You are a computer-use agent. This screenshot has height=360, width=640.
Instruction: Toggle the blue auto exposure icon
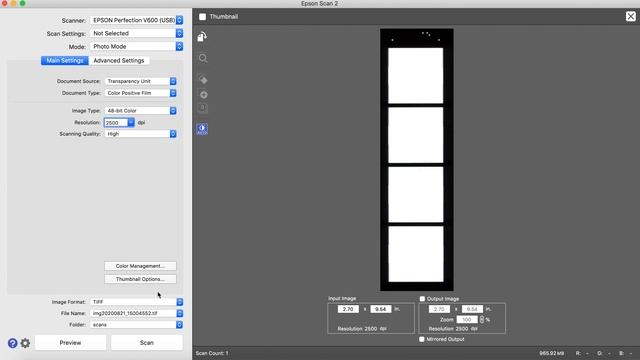pyautogui.click(x=202, y=129)
